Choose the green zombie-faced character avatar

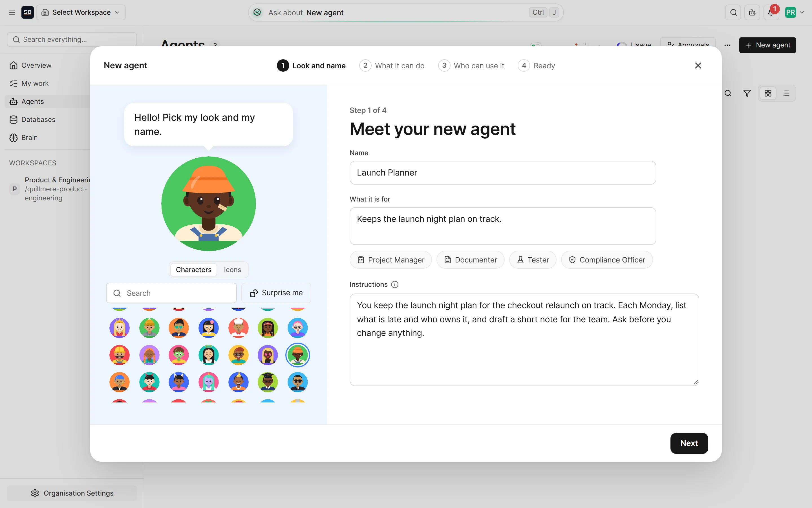pyautogui.click(x=179, y=355)
